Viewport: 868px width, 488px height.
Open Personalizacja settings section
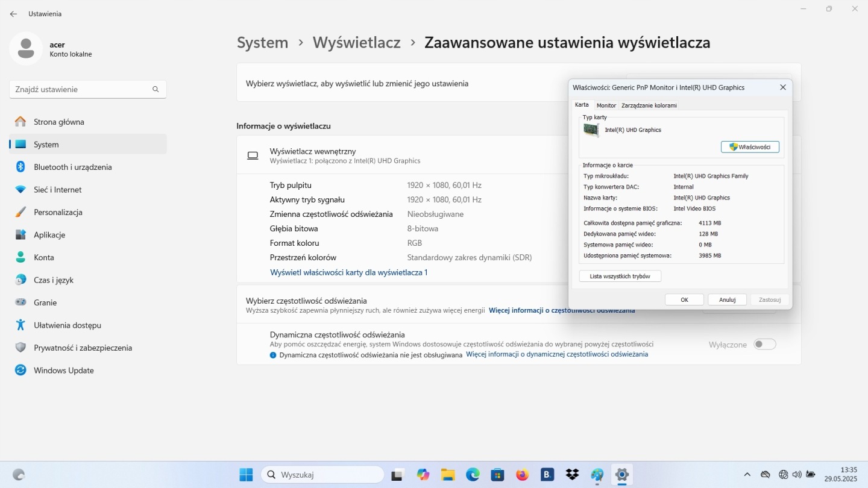pos(58,212)
